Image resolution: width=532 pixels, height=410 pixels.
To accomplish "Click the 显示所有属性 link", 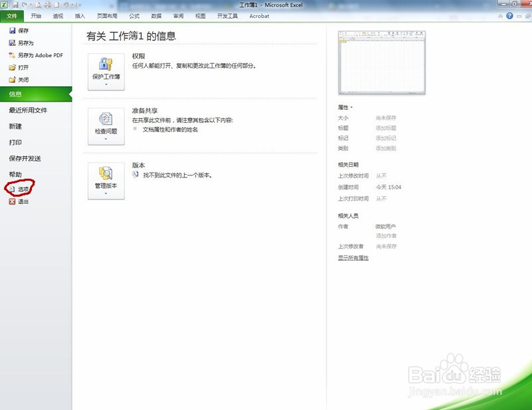I will click(352, 257).
